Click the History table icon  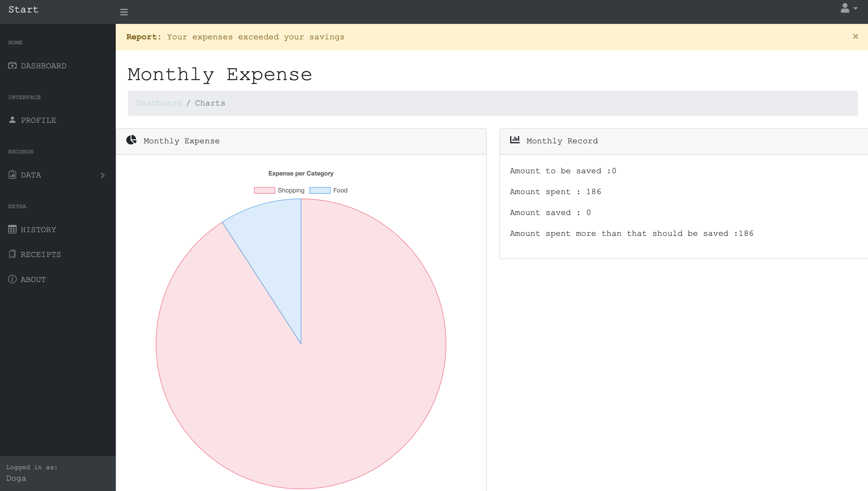[x=12, y=230]
